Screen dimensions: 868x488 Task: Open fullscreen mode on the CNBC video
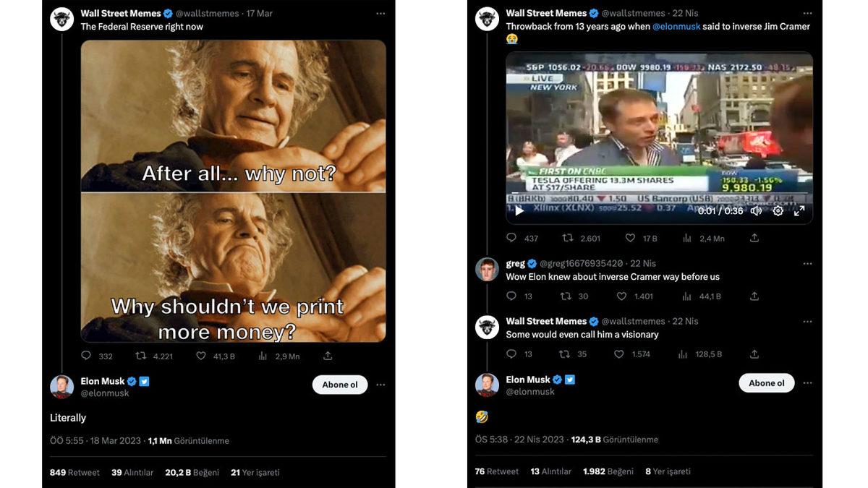(798, 210)
